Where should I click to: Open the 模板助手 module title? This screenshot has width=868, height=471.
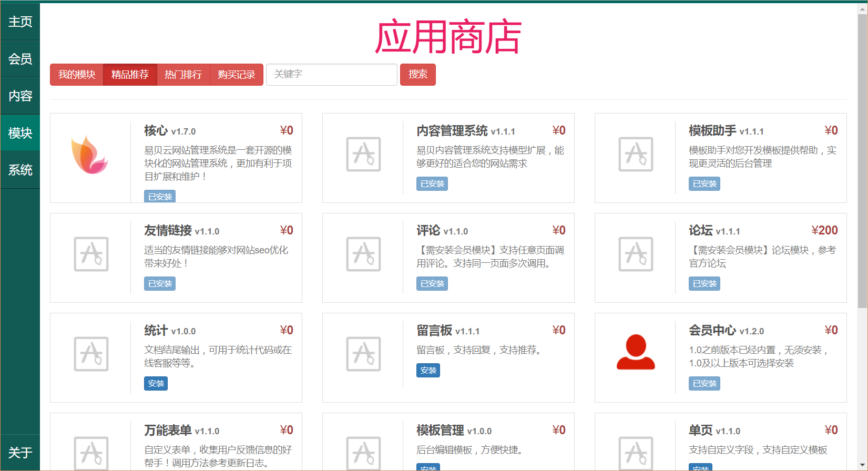click(713, 130)
